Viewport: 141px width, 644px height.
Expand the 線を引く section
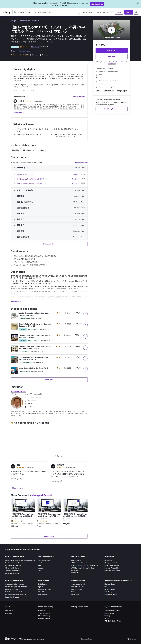tap(49, 220)
